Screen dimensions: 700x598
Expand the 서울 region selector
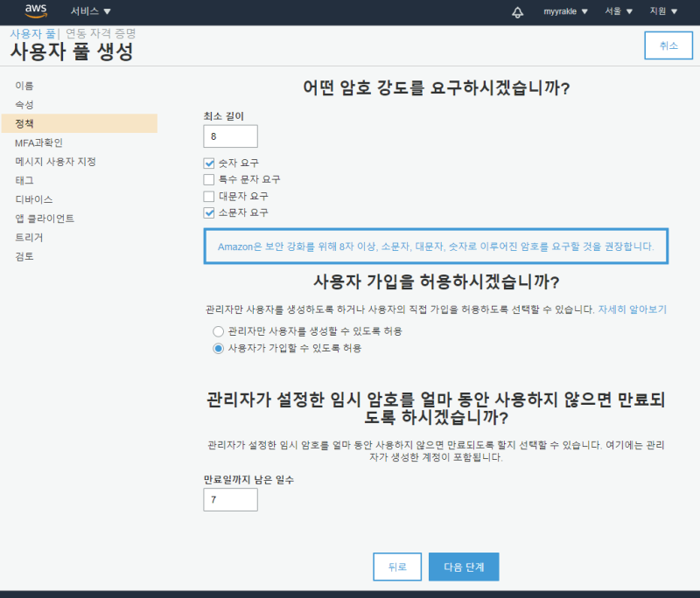[618, 11]
